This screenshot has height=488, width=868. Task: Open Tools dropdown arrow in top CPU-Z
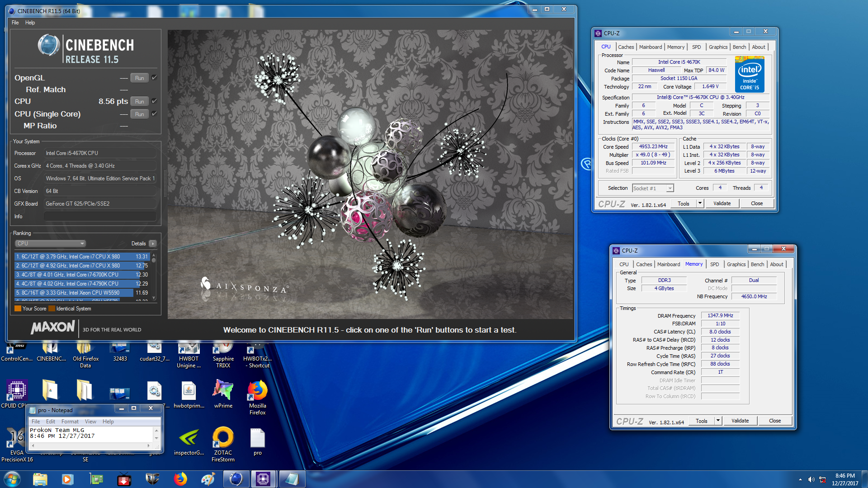tap(700, 203)
